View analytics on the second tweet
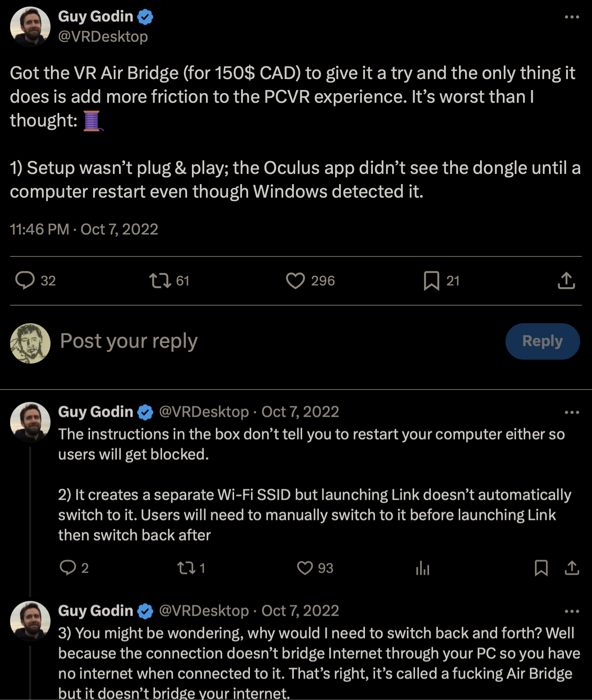Screen dimensions: 592x700 click(422, 568)
